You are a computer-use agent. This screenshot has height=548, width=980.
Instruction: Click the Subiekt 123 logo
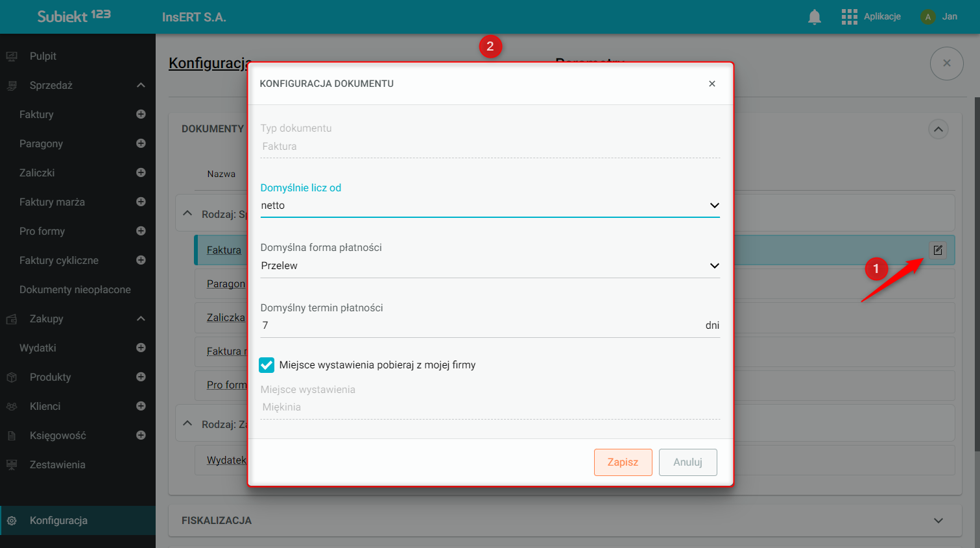coord(74,16)
